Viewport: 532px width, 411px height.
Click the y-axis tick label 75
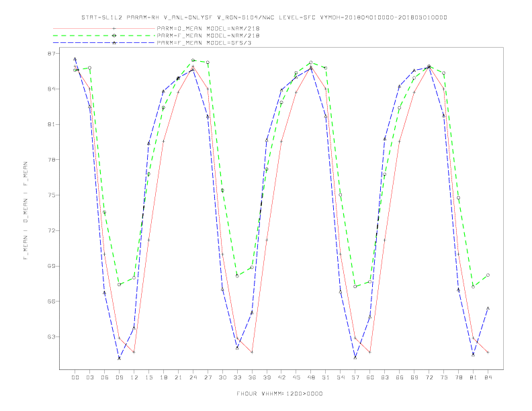pos(53,195)
